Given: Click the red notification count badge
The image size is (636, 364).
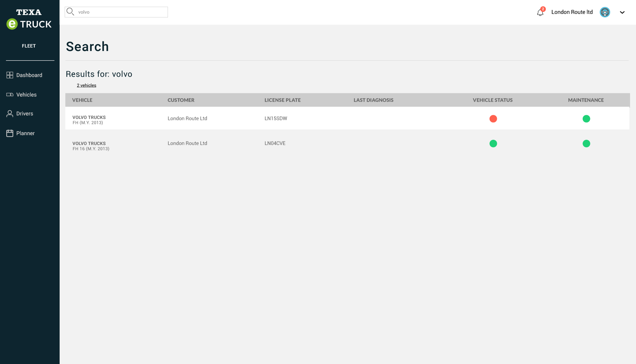Looking at the screenshot, I should click(543, 9).
